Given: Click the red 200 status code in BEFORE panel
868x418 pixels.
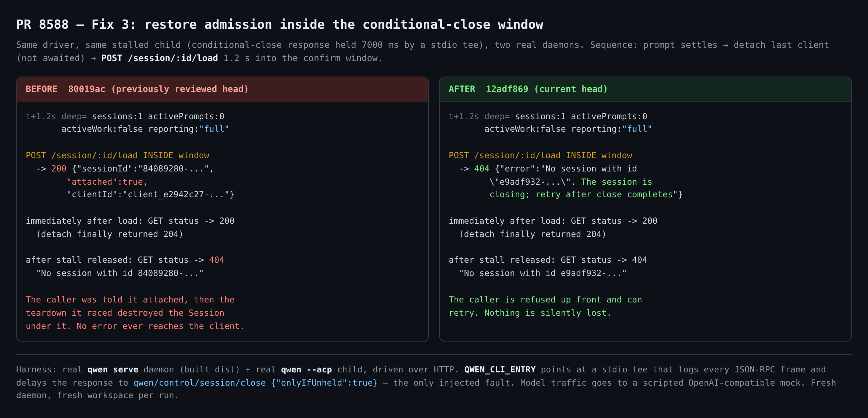Looking at the screenshot, I should pyautogui.click(x=59, y=169).
